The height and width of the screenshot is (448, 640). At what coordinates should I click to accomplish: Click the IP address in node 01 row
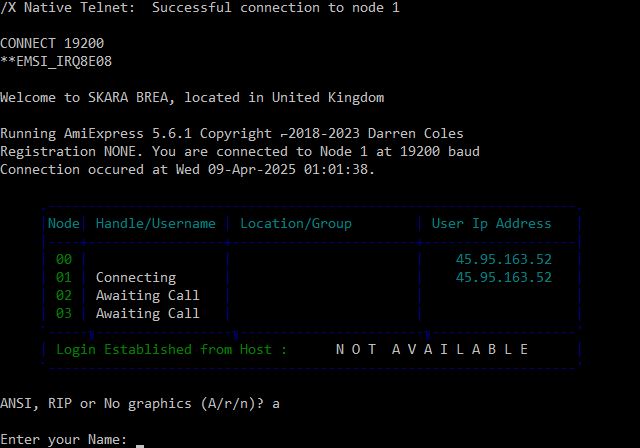coord(504,277)
